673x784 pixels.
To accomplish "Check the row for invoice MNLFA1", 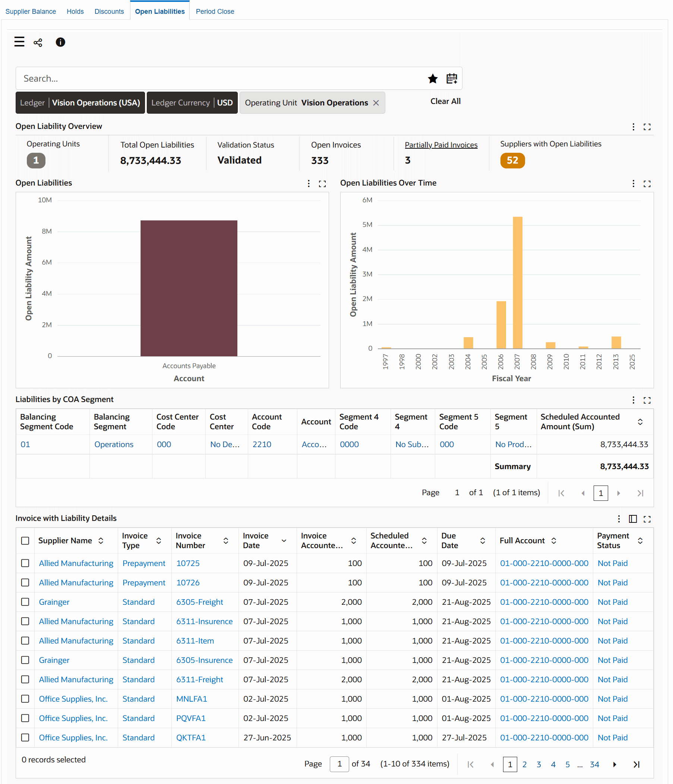I will coord(25,699).
